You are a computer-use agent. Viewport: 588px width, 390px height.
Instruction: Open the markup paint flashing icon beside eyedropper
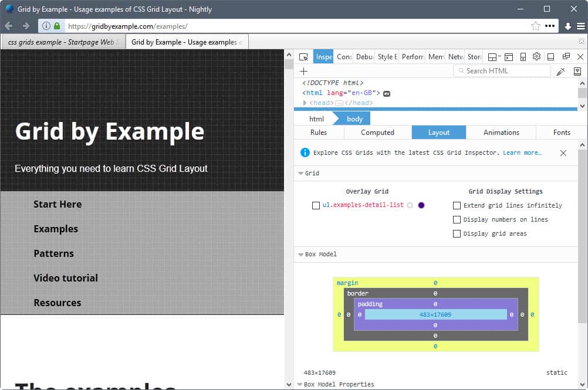click(x=577, y=71)
